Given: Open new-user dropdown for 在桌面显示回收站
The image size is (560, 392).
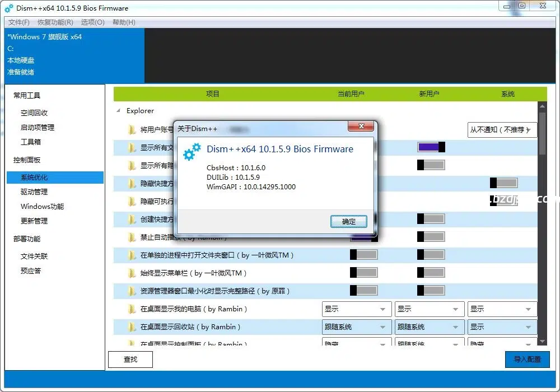Looking at the screenshot, I should click(430, 327).
